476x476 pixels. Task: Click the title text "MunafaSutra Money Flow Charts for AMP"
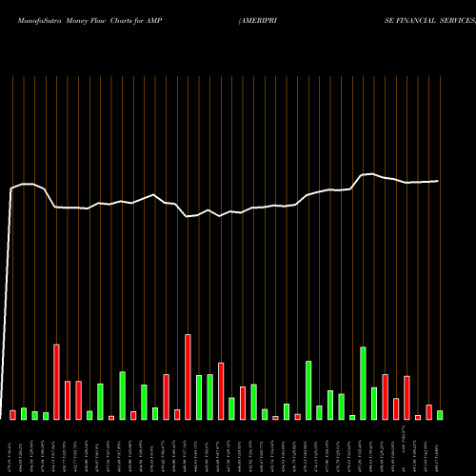coord(89,21)
